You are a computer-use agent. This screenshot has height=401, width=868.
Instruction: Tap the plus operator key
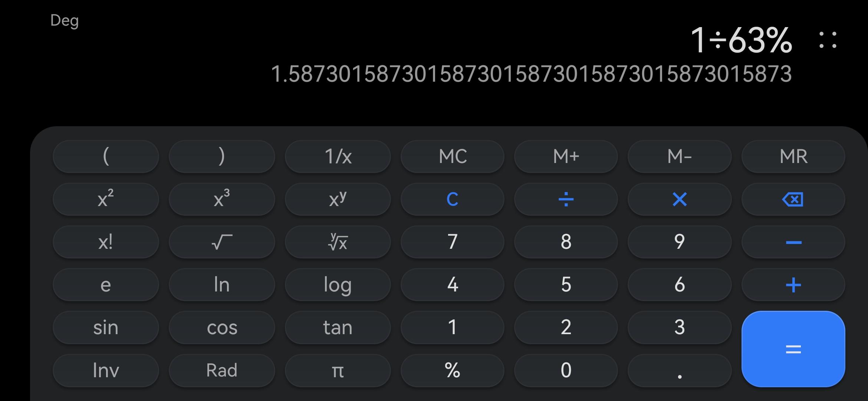point(793,285)
